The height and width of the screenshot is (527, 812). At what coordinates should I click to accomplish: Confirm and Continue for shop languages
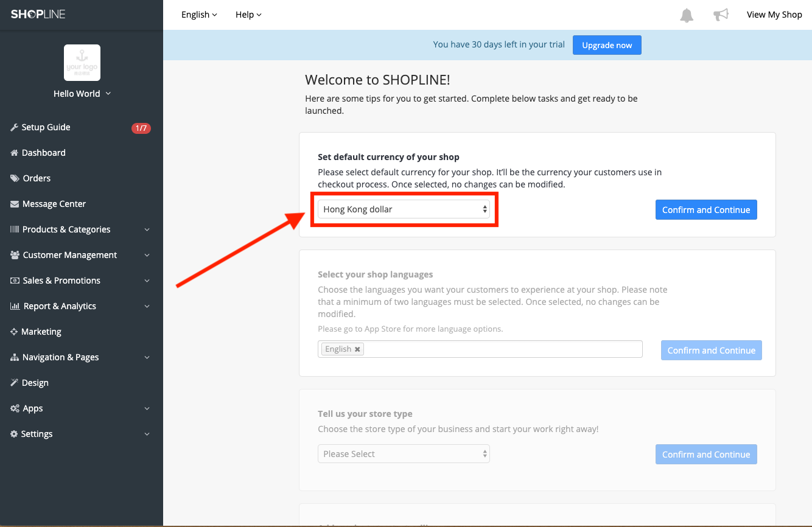tap(712, 351)
